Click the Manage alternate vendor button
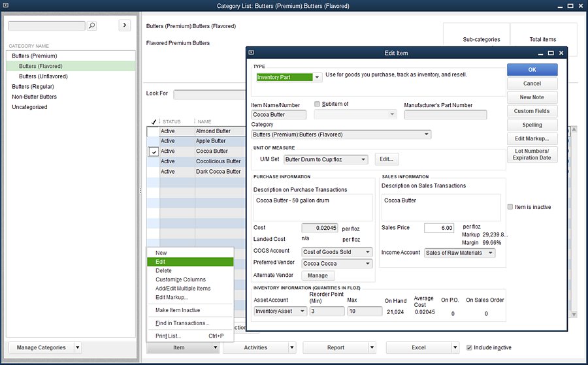Screen dimensions: 588x365 tap(317, 276)
